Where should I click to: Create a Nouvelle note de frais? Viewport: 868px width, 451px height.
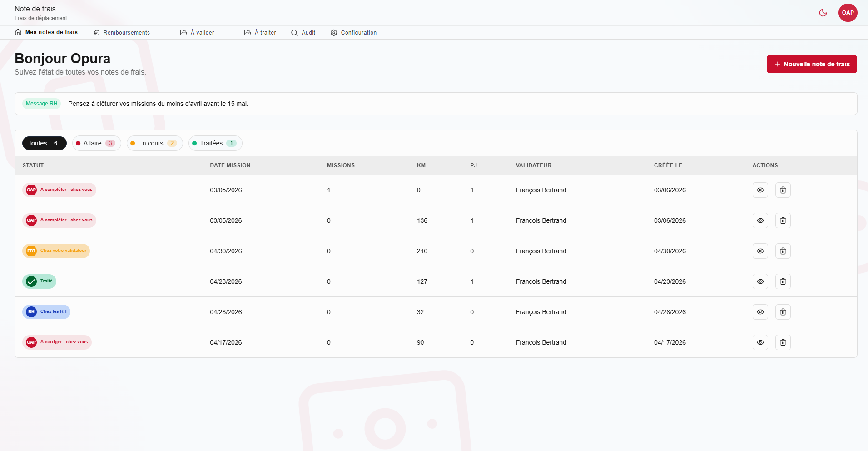pos(812,64)
